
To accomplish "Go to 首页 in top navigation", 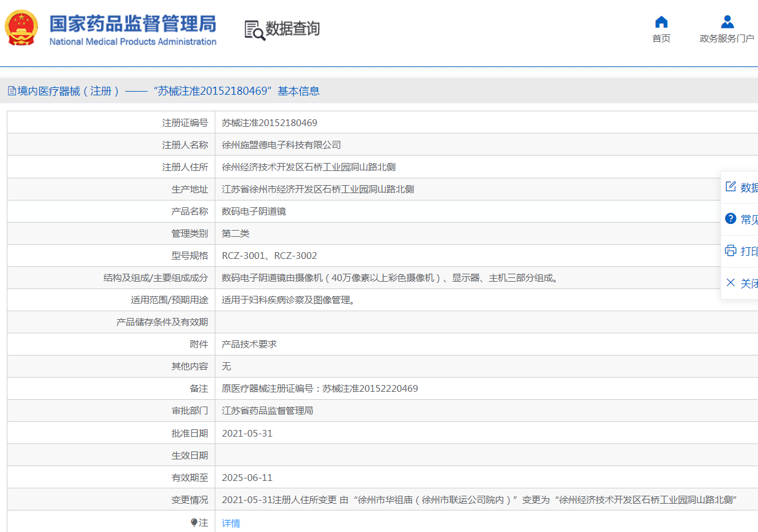I will (661, 39).
